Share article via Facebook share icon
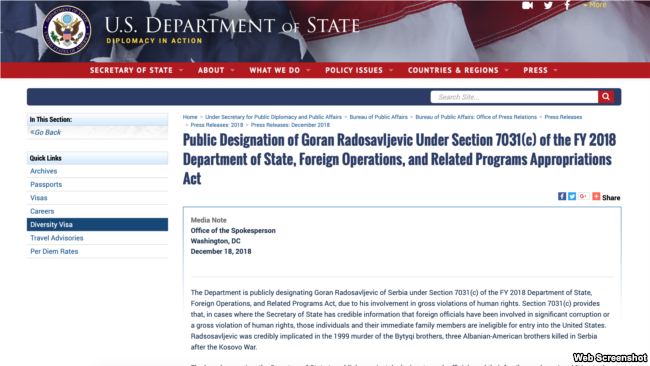Screen dimensions: 650x366 562,196
